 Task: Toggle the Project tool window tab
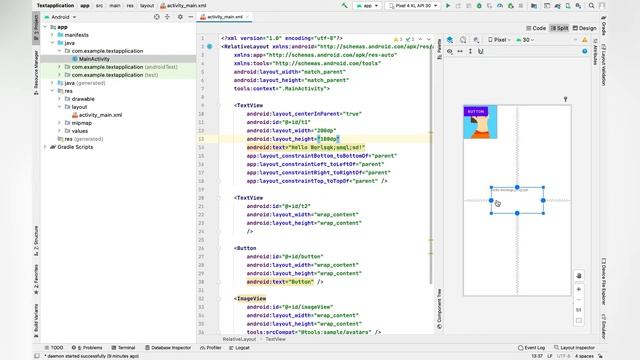[x=36, y=28]
